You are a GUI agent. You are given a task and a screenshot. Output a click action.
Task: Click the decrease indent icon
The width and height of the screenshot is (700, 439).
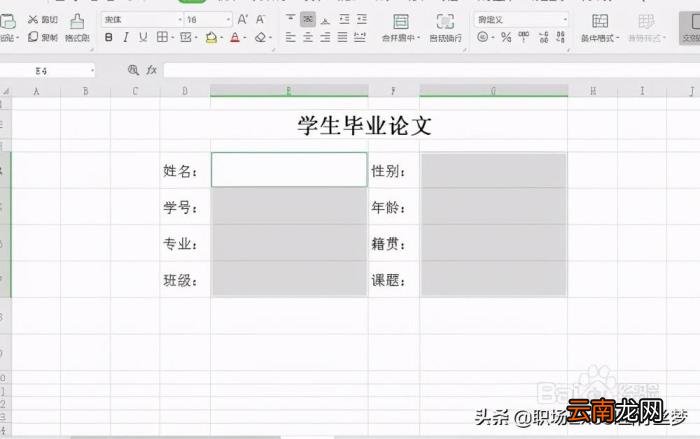point(344,19)
